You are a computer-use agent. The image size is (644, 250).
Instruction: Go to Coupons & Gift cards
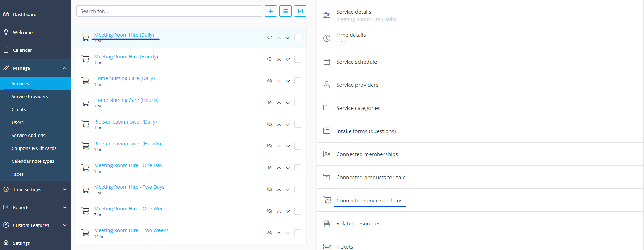pyautogui.click(x=34, y=148)
